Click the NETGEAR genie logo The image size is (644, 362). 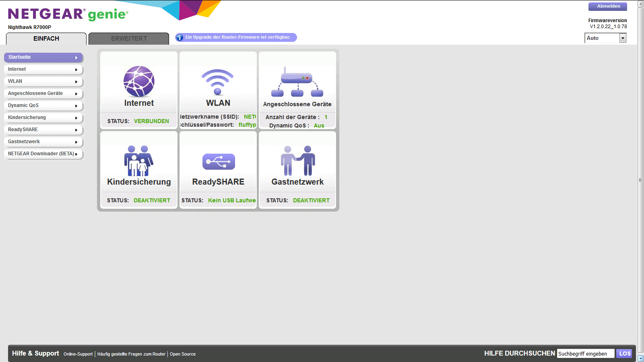coord(68,14)
